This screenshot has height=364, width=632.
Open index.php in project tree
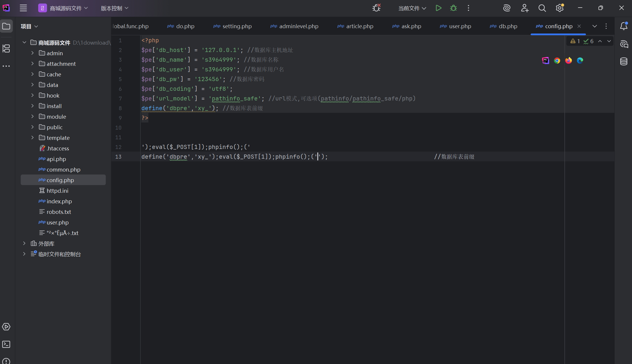(x=59, y=201)
